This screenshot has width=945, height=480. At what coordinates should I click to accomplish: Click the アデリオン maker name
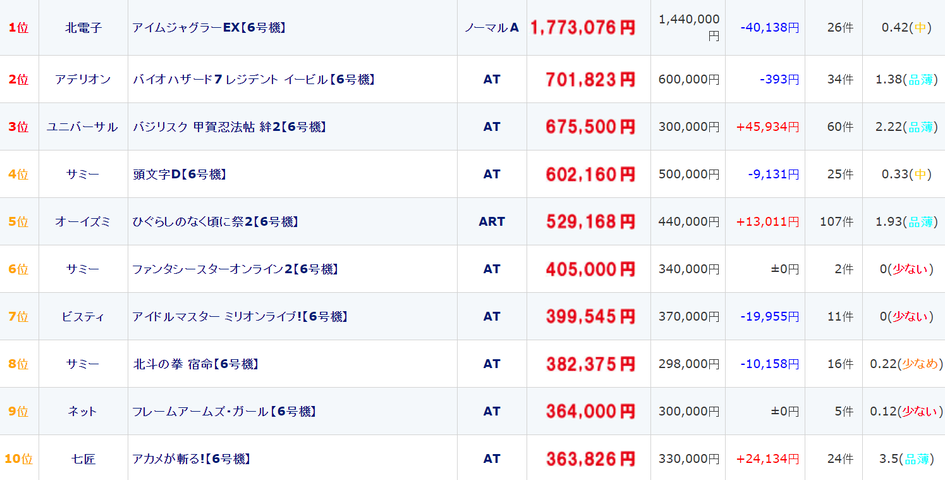83,79
